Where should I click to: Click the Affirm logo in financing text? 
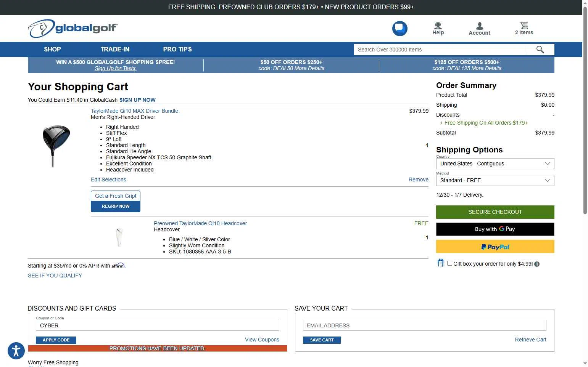pyautogui.click(x=118, y=266)
